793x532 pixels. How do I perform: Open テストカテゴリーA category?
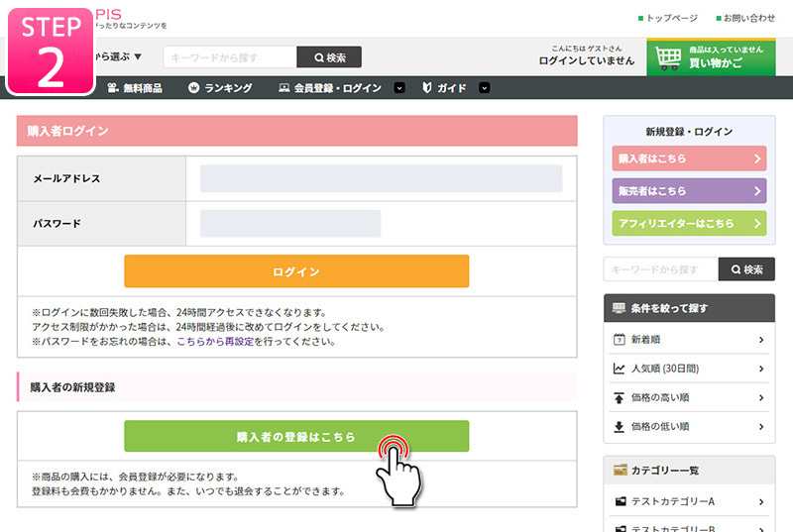point(689,501)
